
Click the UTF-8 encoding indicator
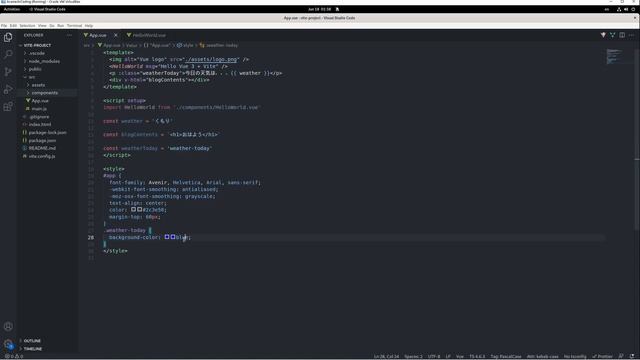(434, 356)
